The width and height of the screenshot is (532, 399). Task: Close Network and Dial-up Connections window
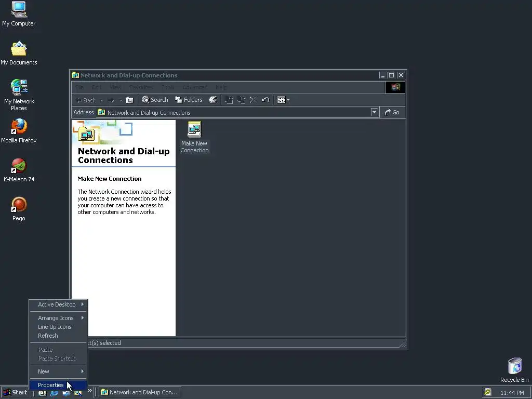401,75
